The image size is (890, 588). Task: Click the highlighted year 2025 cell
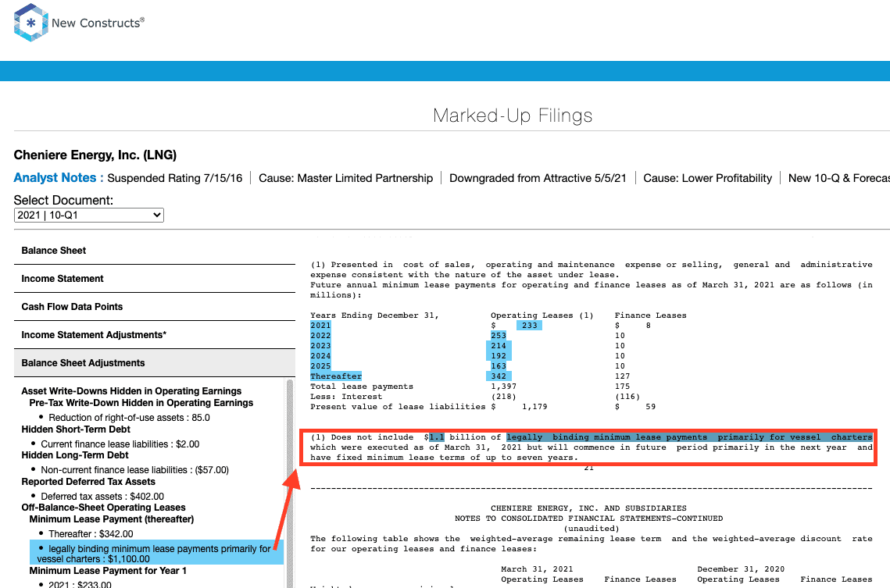320,366
